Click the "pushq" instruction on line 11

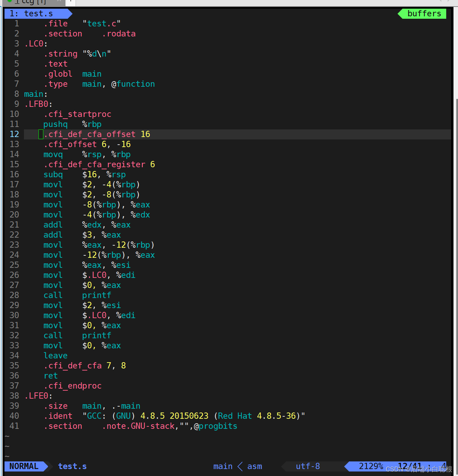pyautogui.click(x=55, y=124)
